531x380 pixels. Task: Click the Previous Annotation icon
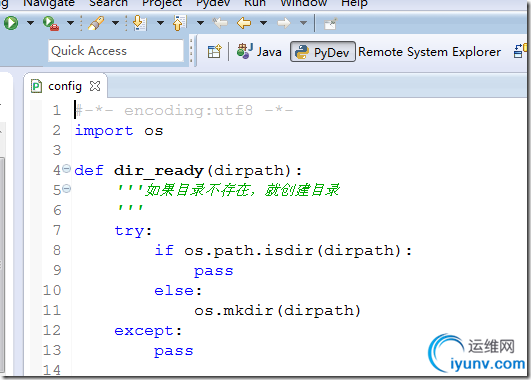pos(180,23)
